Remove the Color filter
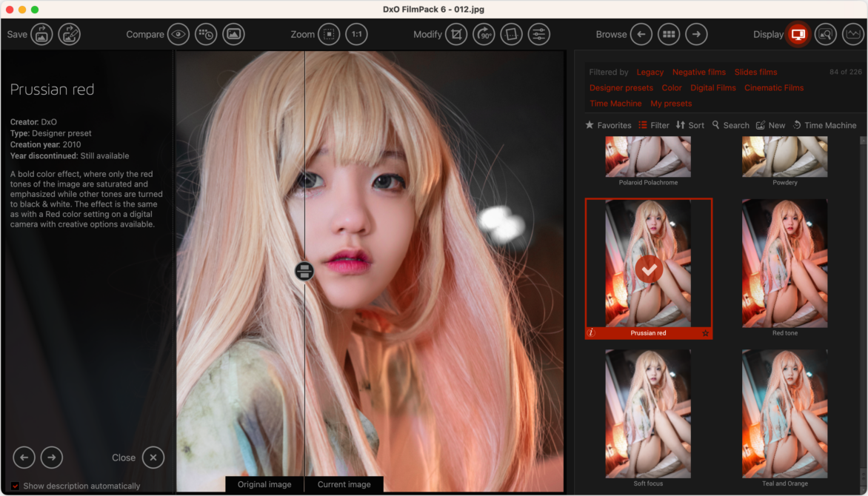868x496 pixels. point(672,87)
